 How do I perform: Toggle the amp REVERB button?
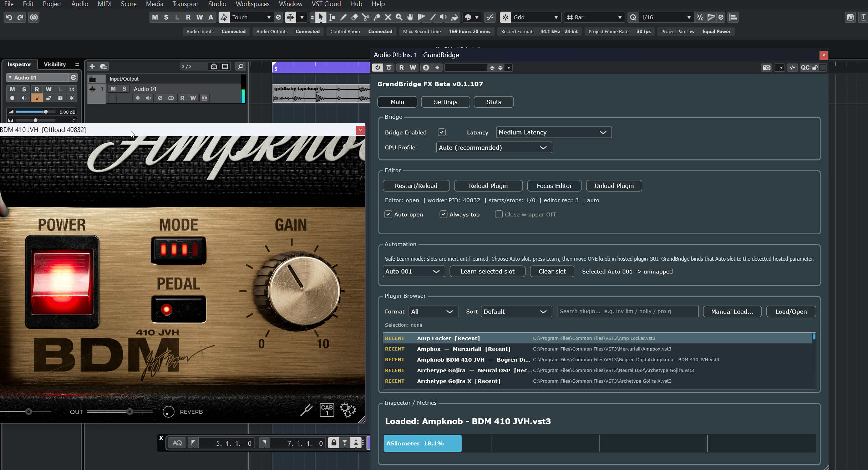pyautogui.click(x=168, y=412)
